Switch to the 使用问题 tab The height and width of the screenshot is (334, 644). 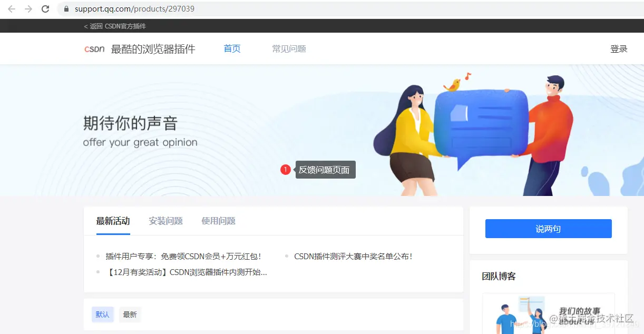click(x=218, y=221)
